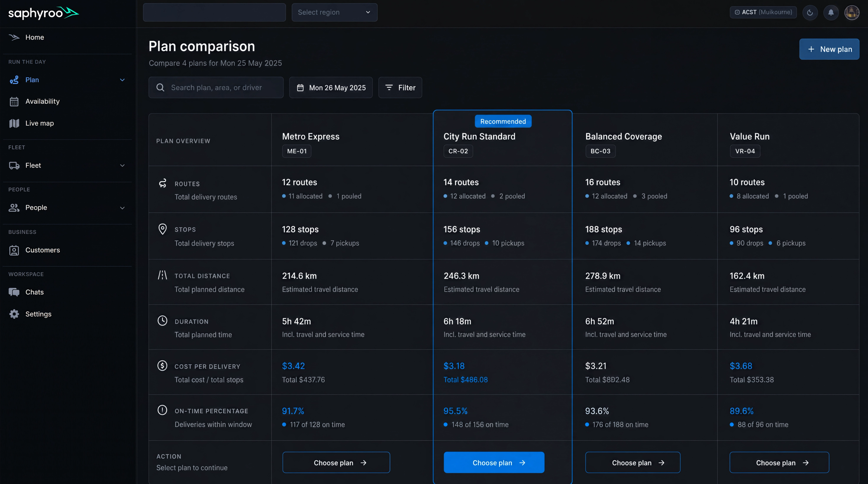Click the Cost per delivery dollar icon

point(163,365)
